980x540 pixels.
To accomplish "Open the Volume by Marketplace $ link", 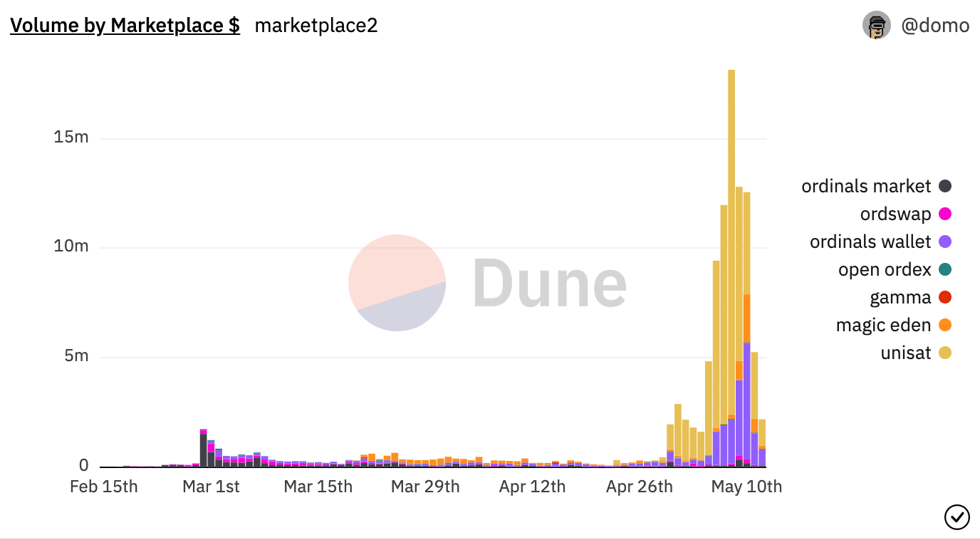I will pos(125,26).
